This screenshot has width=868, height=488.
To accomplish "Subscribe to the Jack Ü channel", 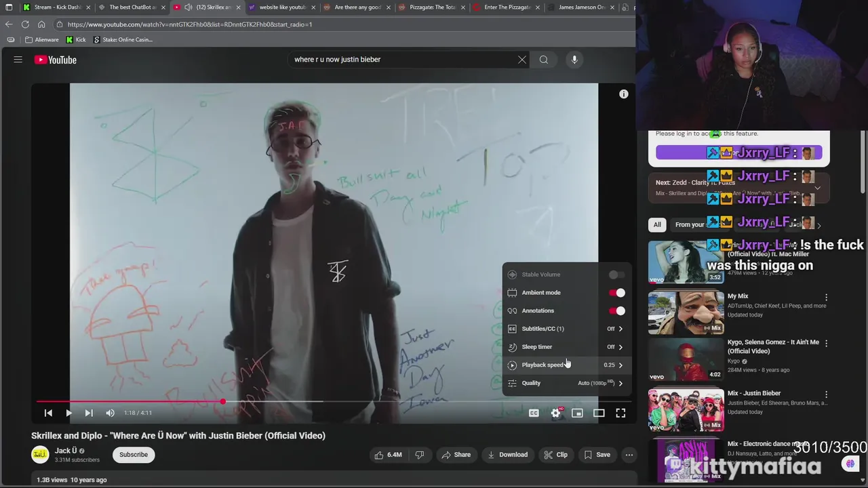I will click(x=134, y=455).
